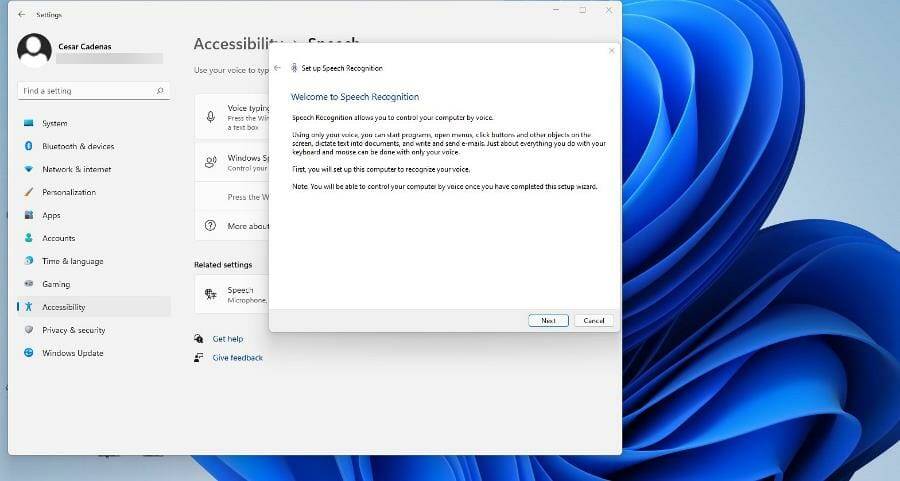Screen dimensions: 900x481
Task: Go back in Speech Recognition wizard
Action: pyautogui.click(x=277, y=68)
